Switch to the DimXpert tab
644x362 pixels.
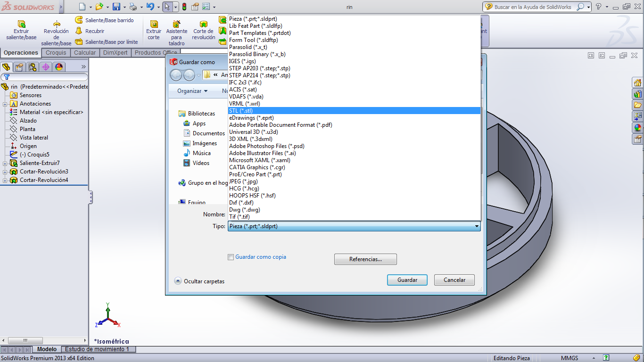click(116, 53)
